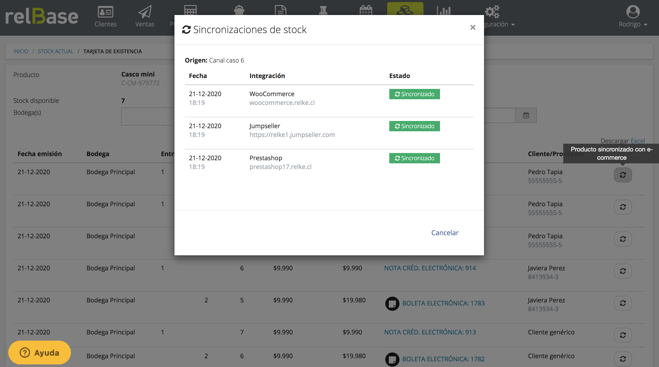Screen dimensions: 659x367
Task: Click Sincronizado badge for Jumpseller
Action: pyautogui.click(x=414, y=126)
